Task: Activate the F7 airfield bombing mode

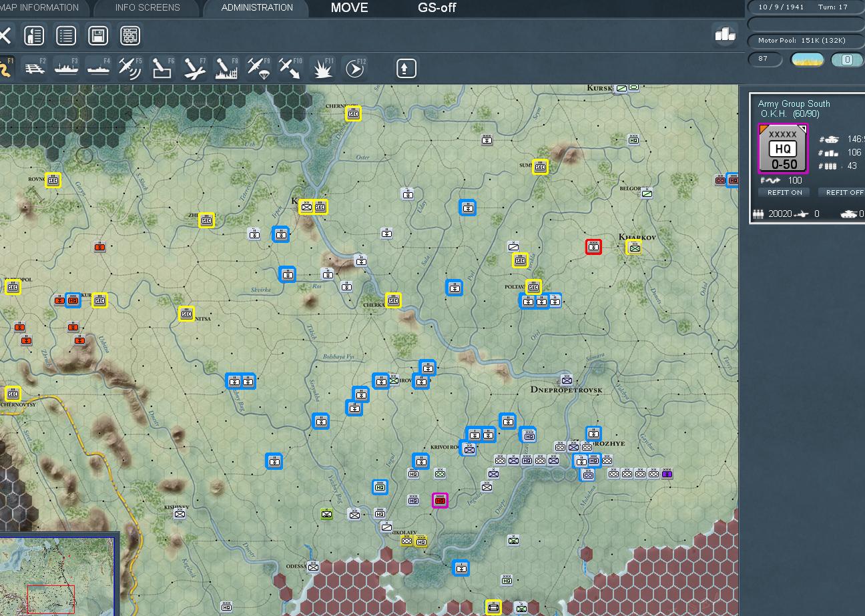Action: [194, 68]
